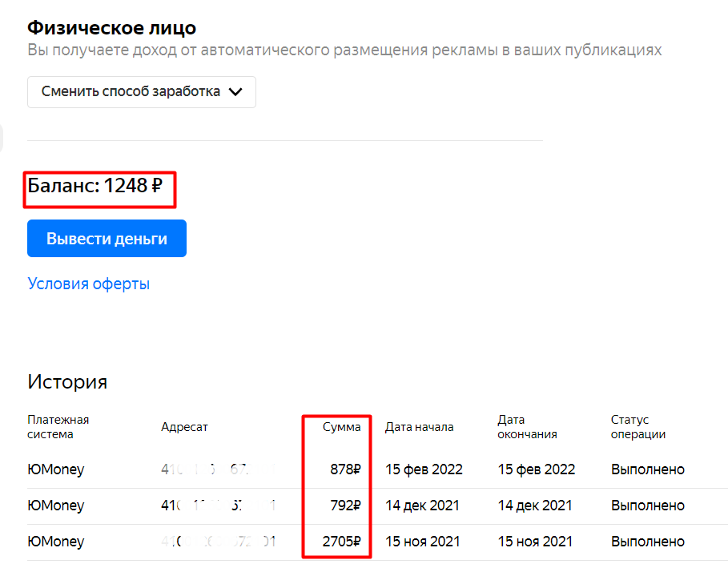Click the 15 фев 2022 start date
Image resolution: width=728 pixels, height=564 pixels.
(424, 469)
